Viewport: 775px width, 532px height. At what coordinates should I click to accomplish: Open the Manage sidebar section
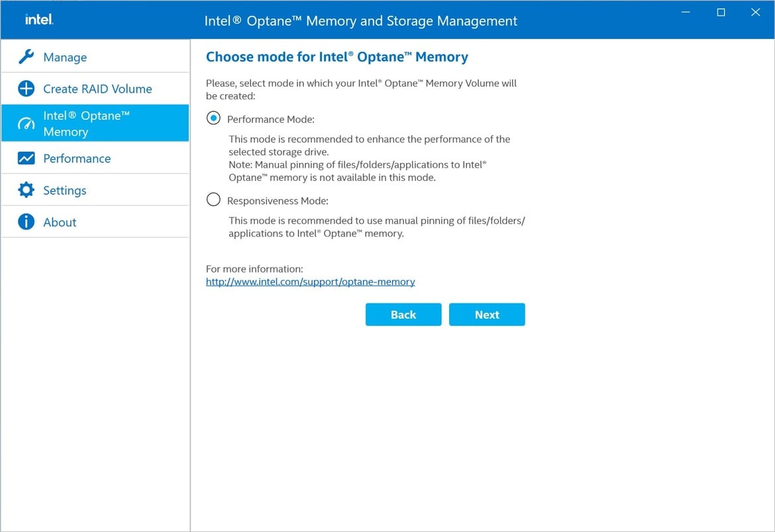[x=95, y=57]
